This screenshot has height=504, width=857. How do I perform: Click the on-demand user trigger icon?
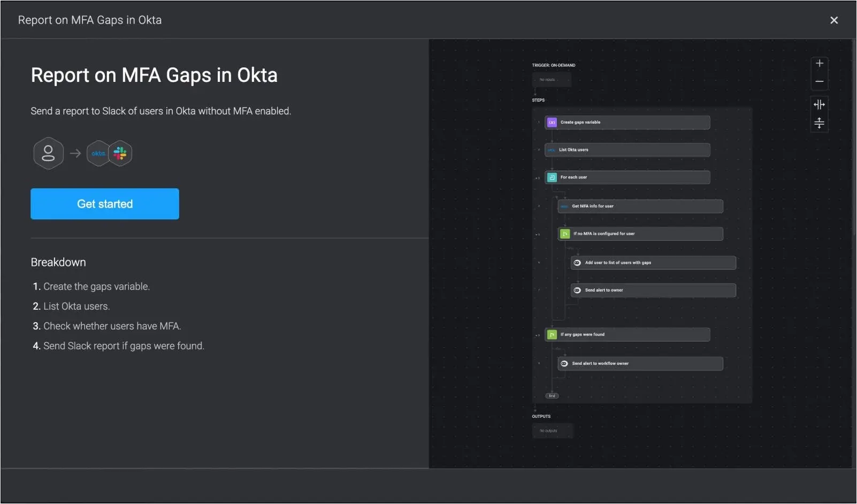pyautogui.click(x=48, y=154)
